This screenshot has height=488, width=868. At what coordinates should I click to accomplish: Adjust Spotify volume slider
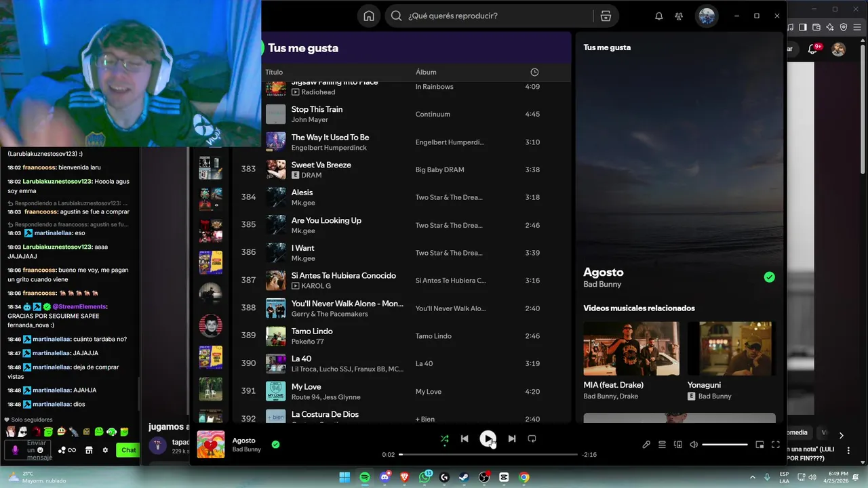(725, 445)
